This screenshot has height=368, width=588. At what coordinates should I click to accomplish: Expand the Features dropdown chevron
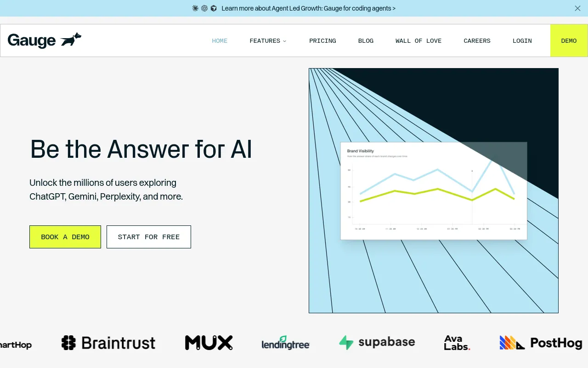(x=284, y=41)
